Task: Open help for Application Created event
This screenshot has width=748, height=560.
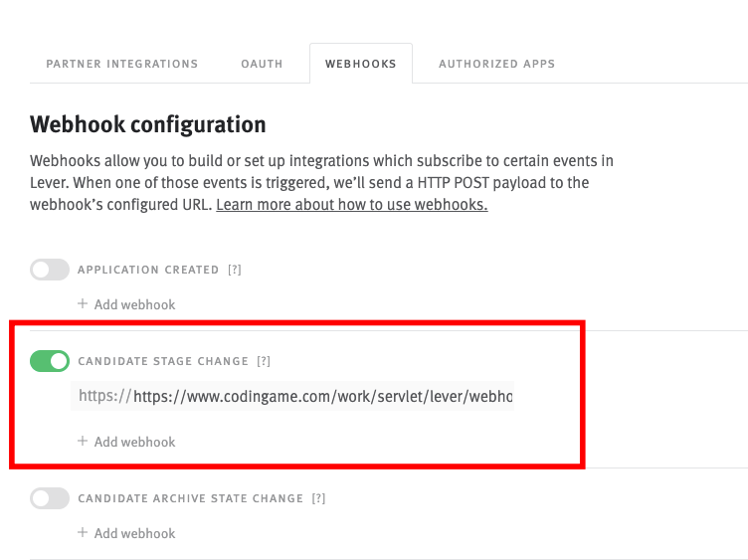Action: click(235, 270)
